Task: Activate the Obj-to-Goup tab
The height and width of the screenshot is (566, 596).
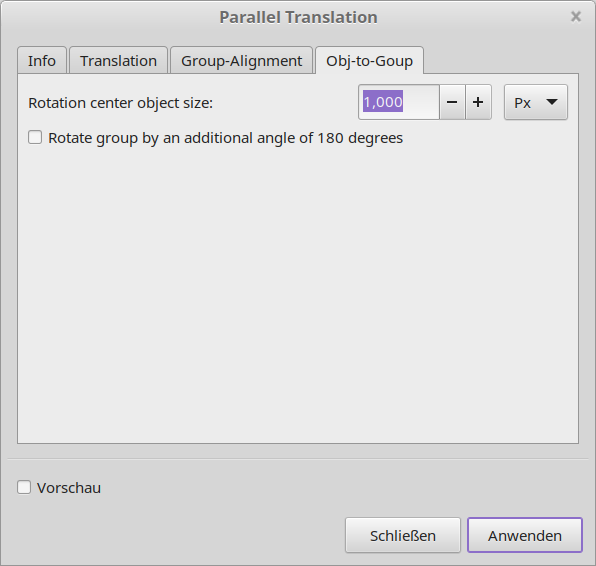Action: (x=369, y=60)
